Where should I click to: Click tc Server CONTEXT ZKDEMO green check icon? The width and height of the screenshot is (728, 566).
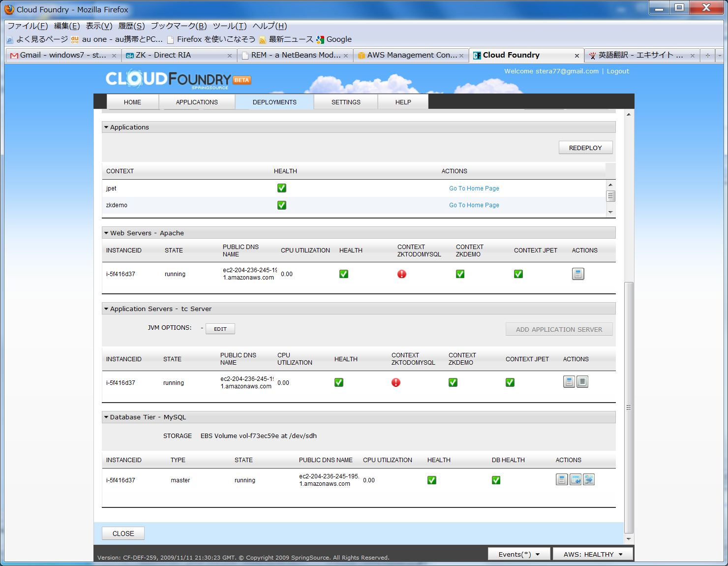click(453, 382)
